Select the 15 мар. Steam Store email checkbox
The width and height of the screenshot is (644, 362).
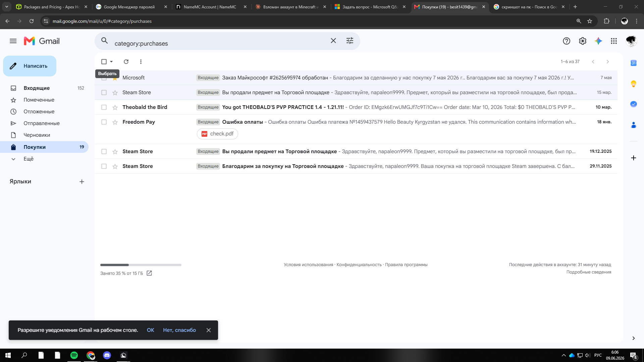104,93
